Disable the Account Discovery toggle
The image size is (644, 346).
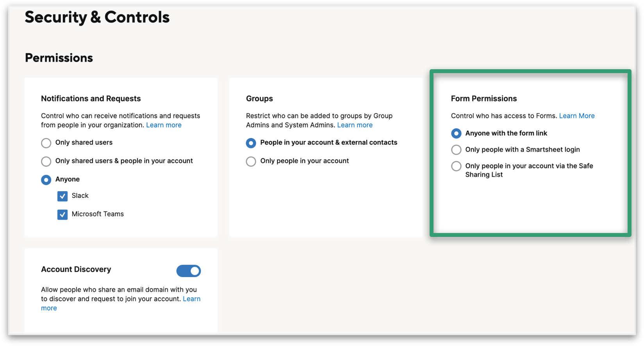pos(189,271)
